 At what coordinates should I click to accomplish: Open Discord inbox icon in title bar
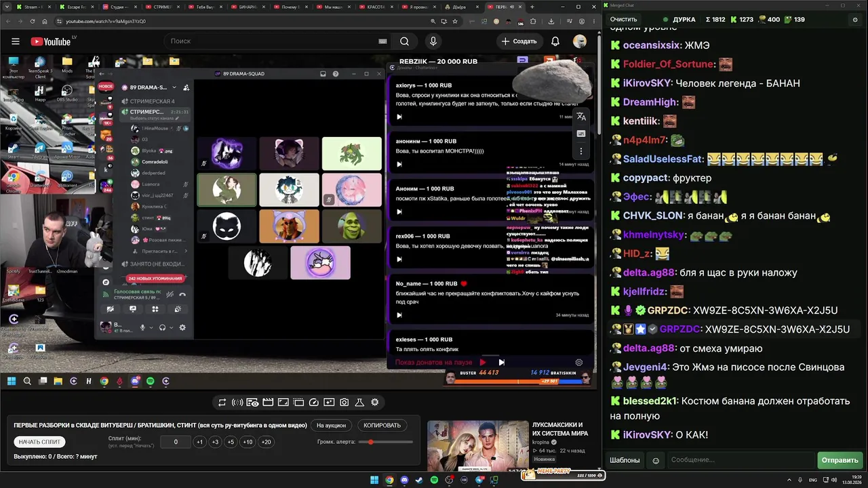pos(323,73)
